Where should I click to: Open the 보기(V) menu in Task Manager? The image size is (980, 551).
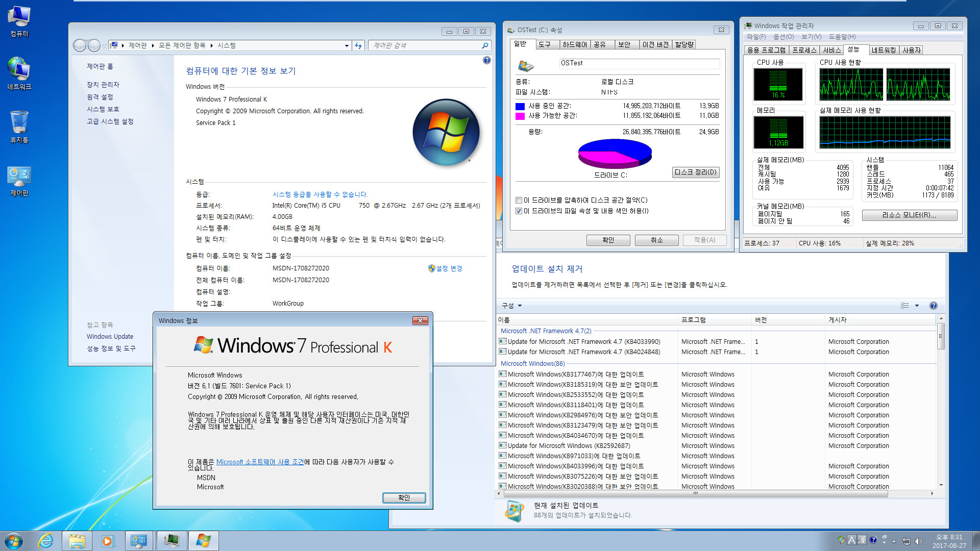[811, 37]
